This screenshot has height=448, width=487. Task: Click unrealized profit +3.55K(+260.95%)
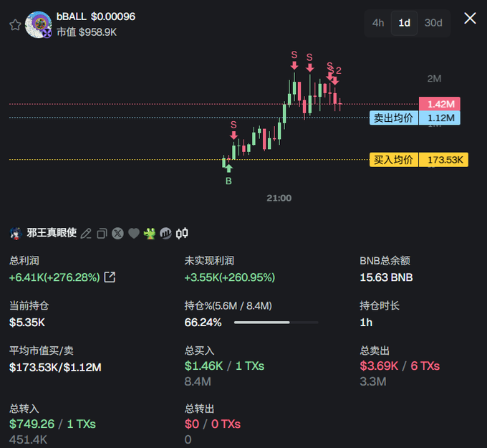click(x=230, y=277)
